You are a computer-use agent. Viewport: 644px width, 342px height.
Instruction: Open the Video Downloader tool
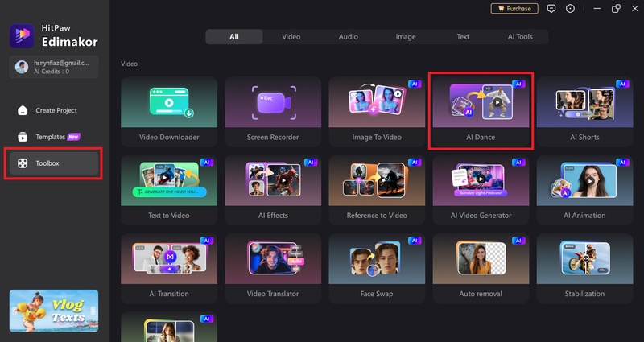pos(169,111)
